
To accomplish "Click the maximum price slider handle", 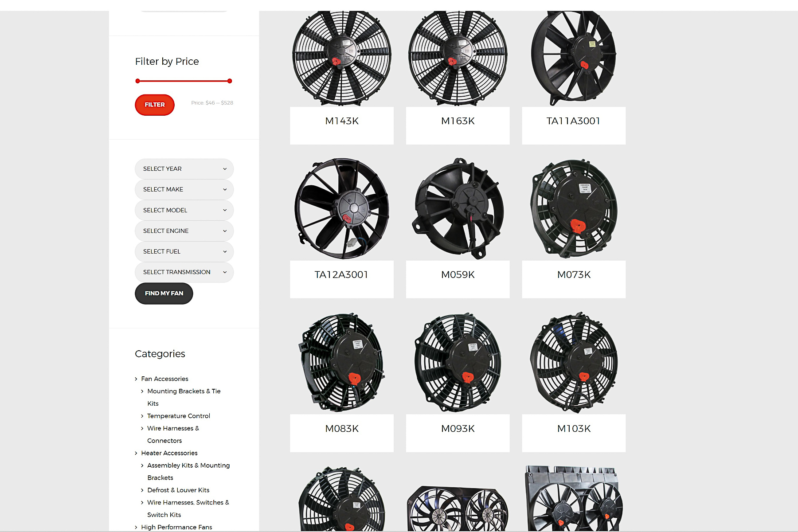I will 230,81.
